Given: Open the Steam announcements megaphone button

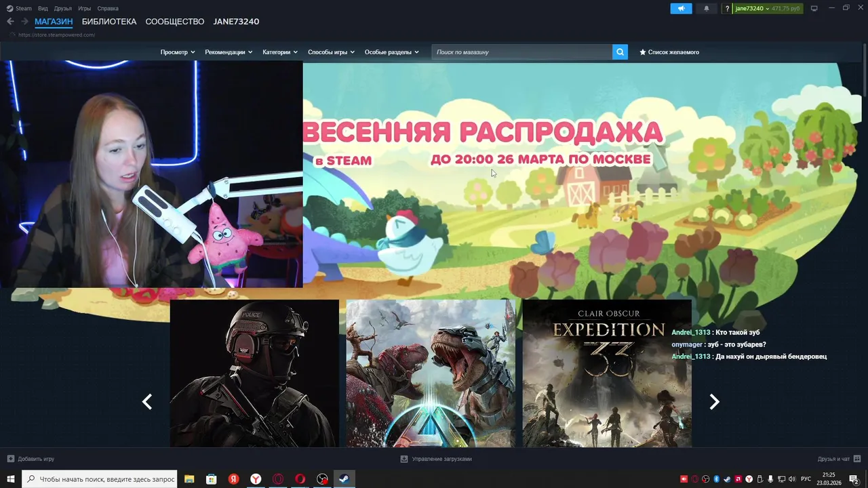Looking at the screenshot, I should tap(681, 8).
